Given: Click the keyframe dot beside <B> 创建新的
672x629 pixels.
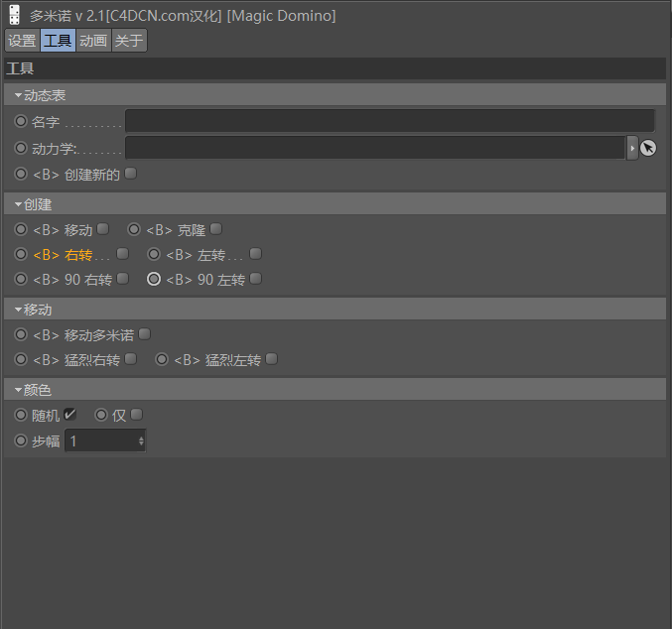Looking at the screenshot, I should [x=21, y=174].
